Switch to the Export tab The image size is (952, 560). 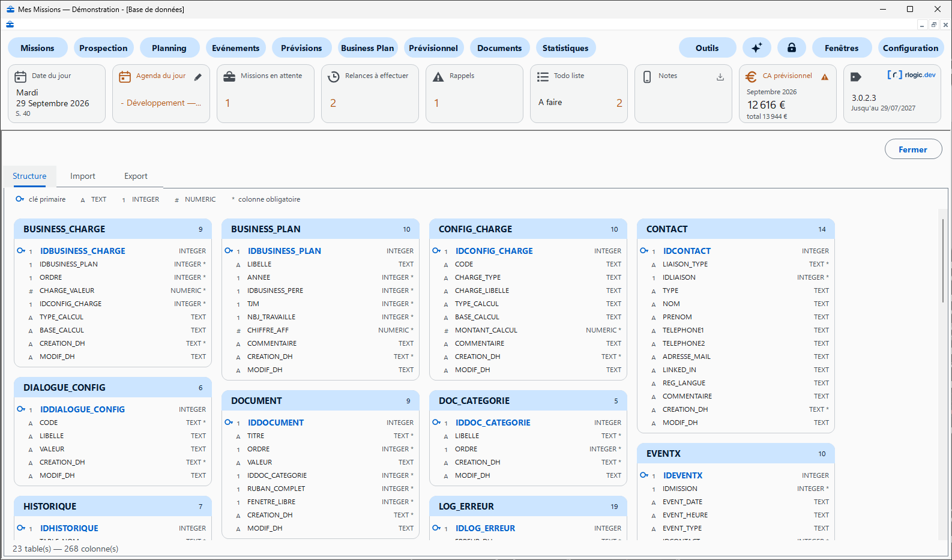pyautogui.click(x=136, y=176)
